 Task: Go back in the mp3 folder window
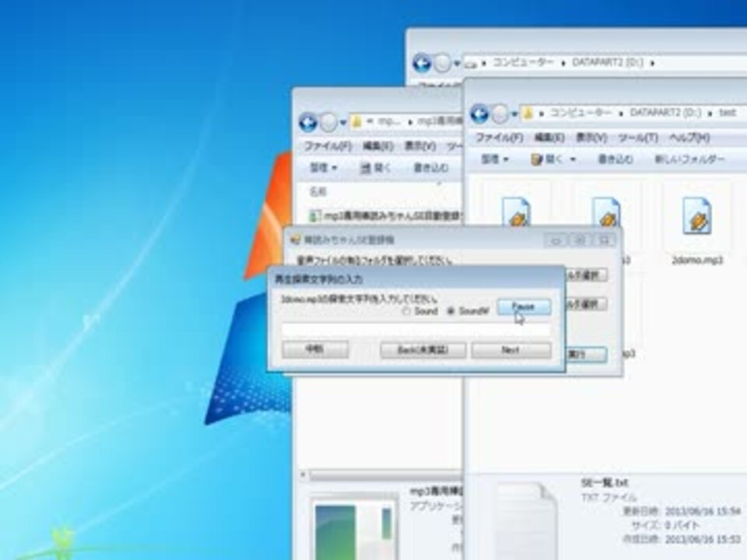pos(308,123)
